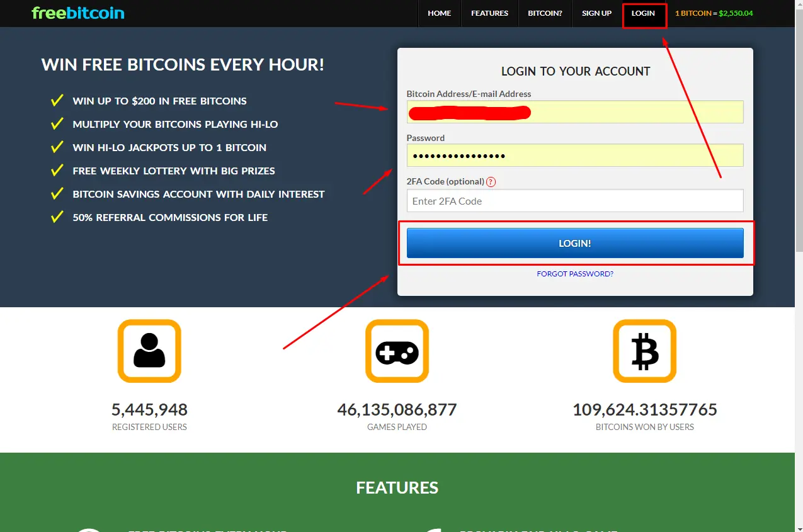This screenshot has height=532, width=803.
Task: Click checkmark beside FREE WEEKLY LOTTERY
Action: [x=57, y=170]
